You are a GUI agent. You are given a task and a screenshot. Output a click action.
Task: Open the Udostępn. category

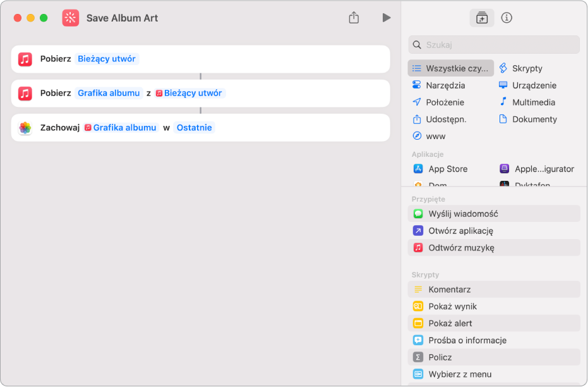coord(446,120)
